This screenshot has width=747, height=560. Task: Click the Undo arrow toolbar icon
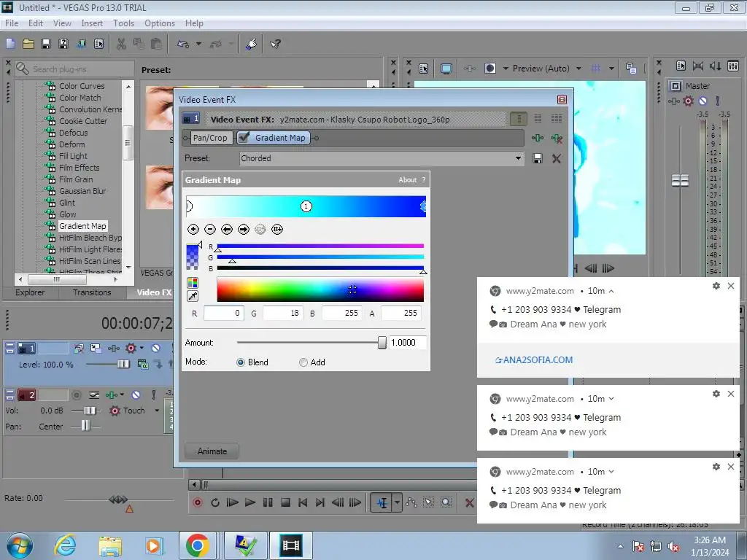183,44
